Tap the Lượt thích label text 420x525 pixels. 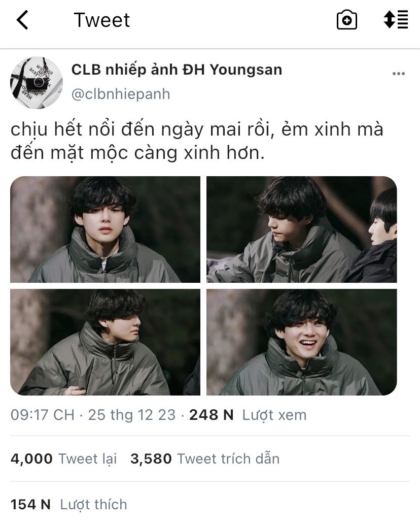(x=94, y=505)
